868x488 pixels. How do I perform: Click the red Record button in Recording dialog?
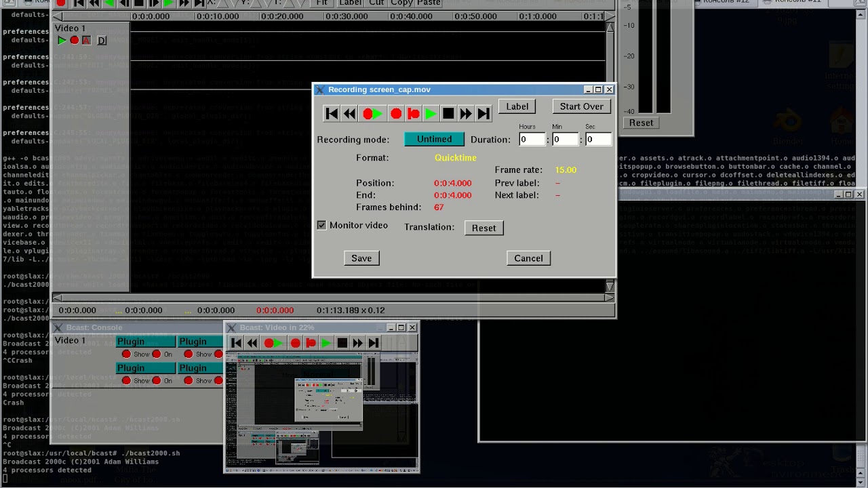(x=396, y=114)
